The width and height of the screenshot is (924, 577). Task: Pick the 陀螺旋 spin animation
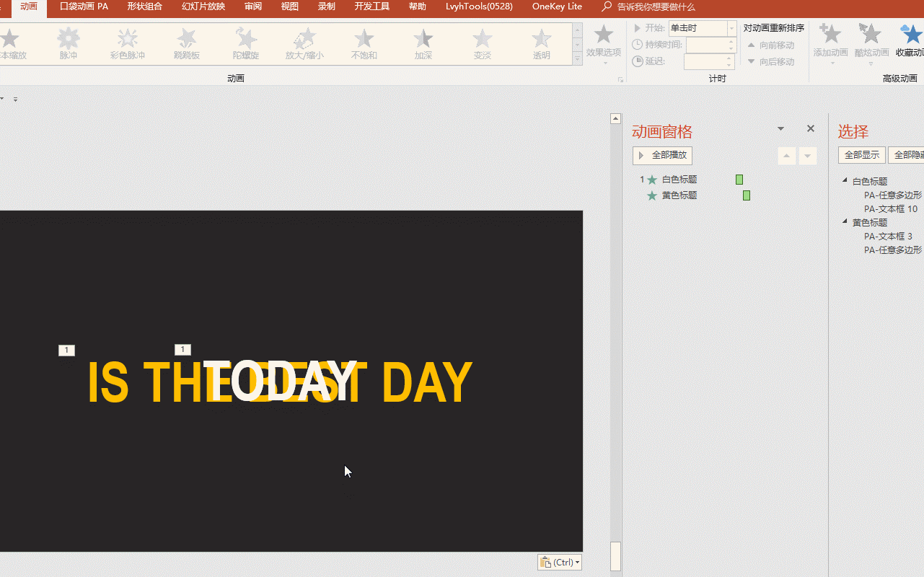(x=246, y=43)
